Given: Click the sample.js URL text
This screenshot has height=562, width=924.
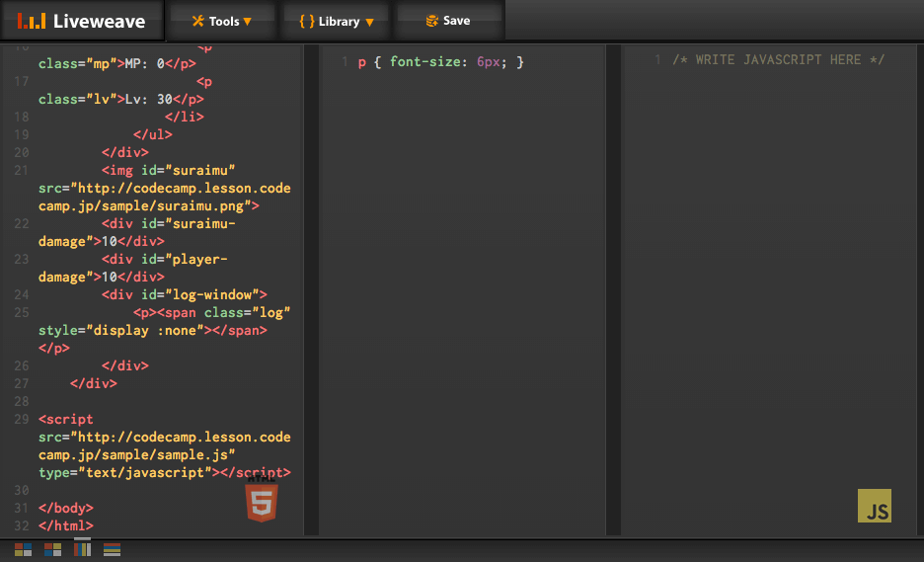Looking at the screenshot, I should pos(165,445).
